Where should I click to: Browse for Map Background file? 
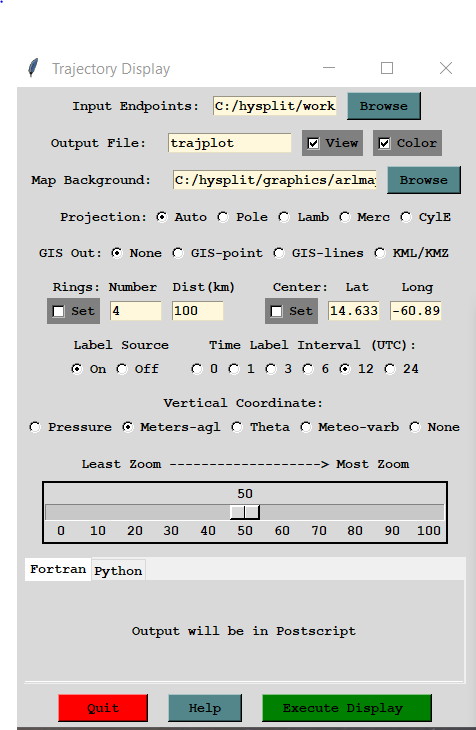(x=423, y=180)
